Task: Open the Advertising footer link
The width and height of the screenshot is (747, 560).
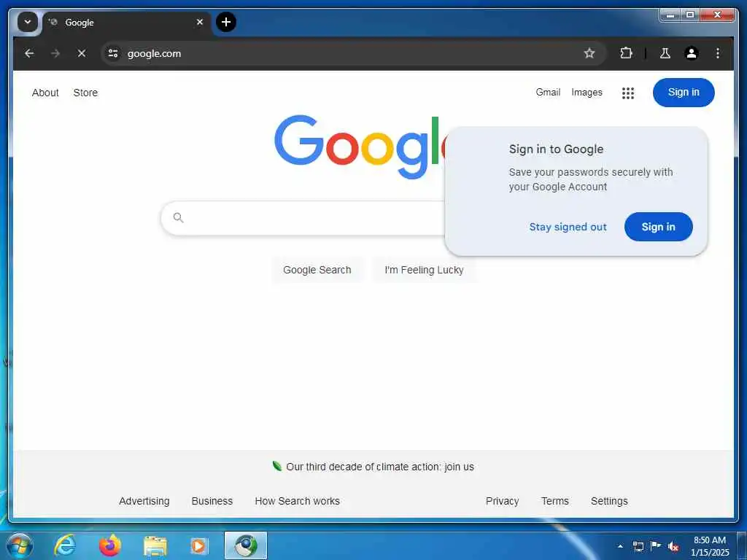Action: [144, 501]
